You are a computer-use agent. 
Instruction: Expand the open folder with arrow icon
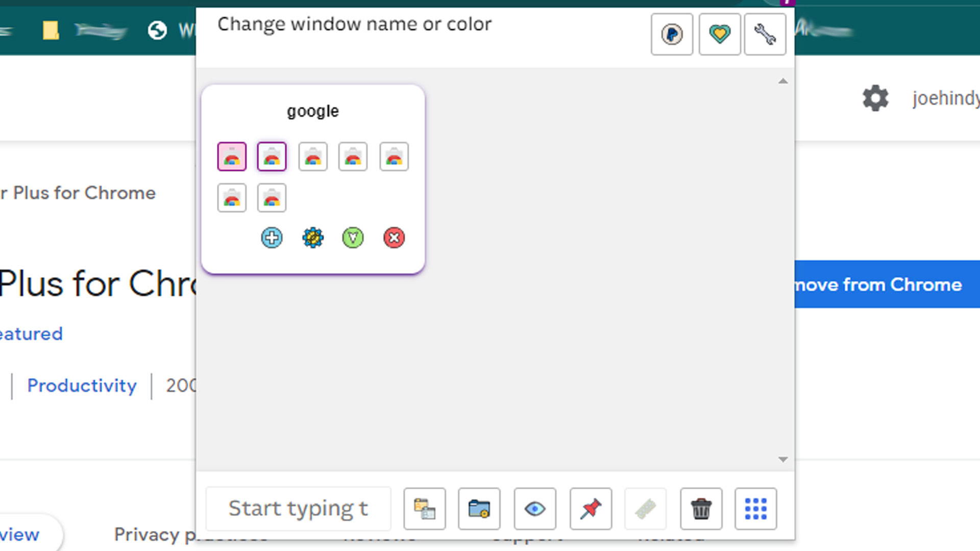479,508
